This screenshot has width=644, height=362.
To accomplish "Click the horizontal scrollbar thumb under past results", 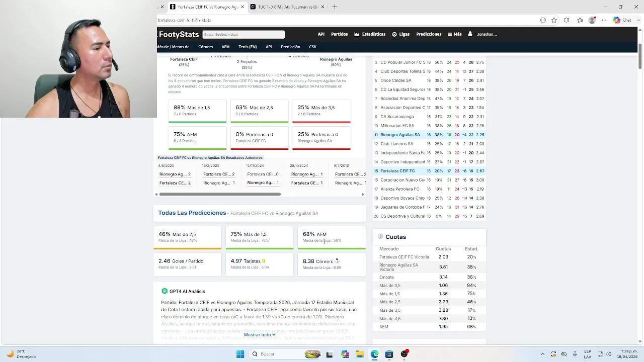I will [x=220, y=194].
